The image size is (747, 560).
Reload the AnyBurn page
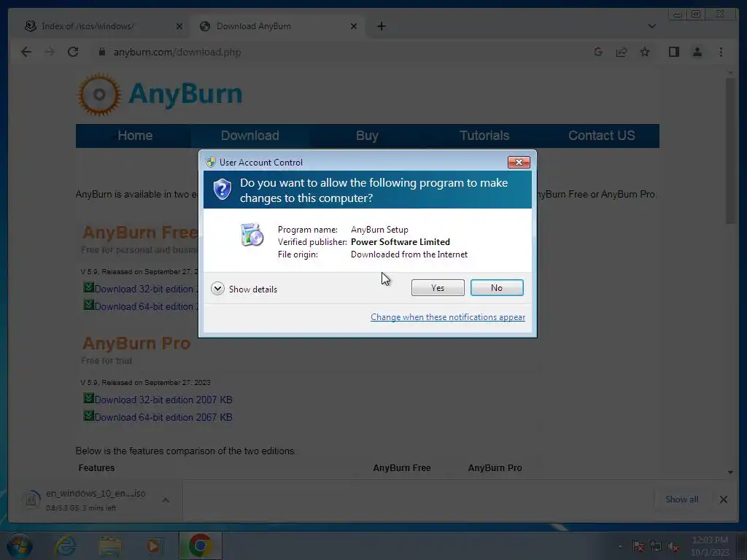pyautogui.click(x=73, y=52)
